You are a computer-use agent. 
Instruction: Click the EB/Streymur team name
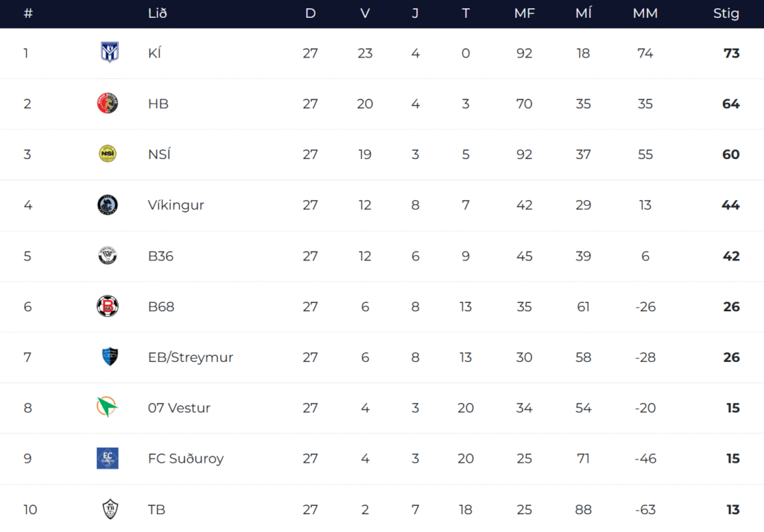[190, 357]
